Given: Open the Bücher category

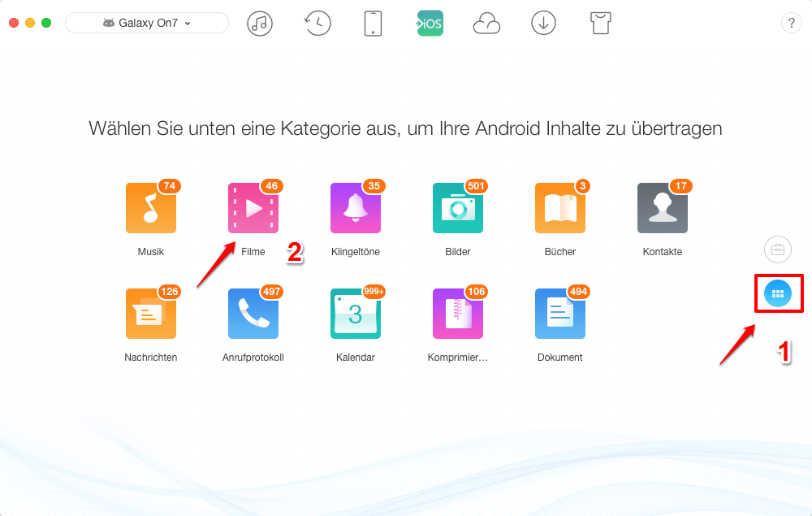Looking at the screenshot, I should [559, 208].
